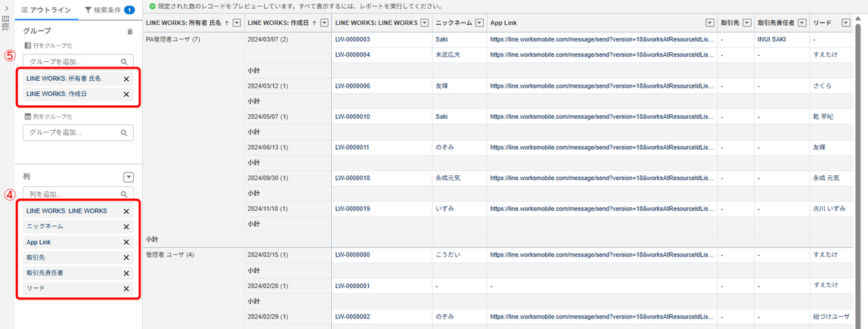
Task: Open record LW-0000000
Action: 352,255
